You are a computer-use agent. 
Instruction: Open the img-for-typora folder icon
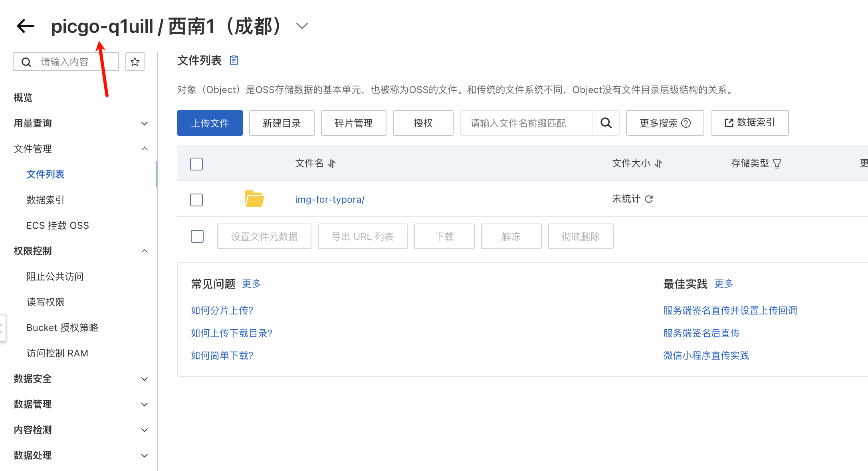click(255, 198)
